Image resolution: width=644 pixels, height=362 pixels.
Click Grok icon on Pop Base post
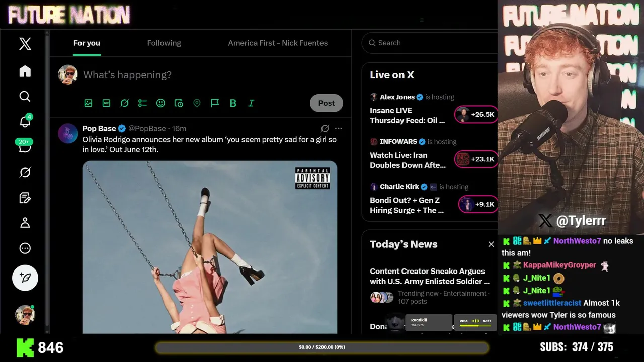[325, 128]
